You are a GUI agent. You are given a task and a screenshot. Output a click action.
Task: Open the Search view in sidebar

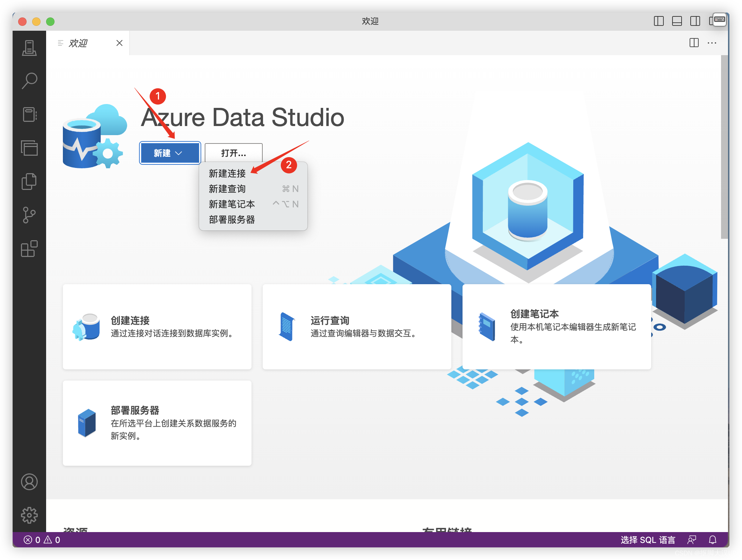29,81
